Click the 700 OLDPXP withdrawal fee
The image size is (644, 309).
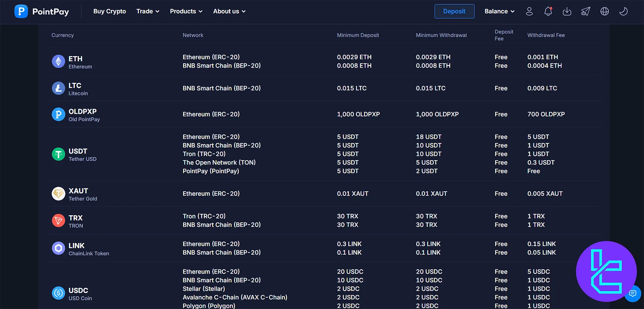(x=546, y=114)
